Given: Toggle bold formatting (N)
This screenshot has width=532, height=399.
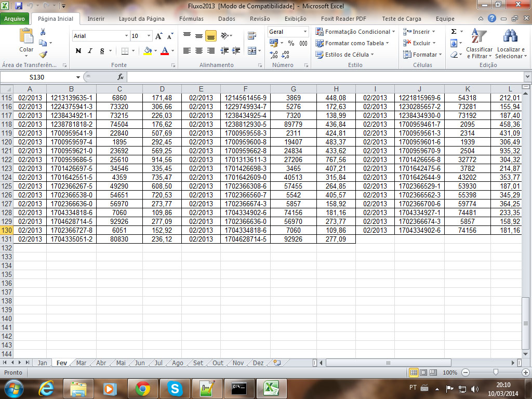Looking at the screenshot, I should click(78, 51).
